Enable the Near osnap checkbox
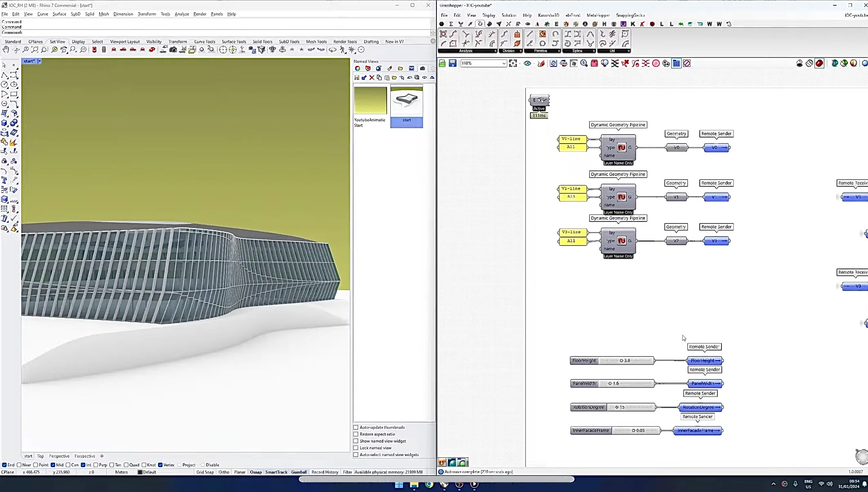The image size is (868, 492). [x=19, y=465]
